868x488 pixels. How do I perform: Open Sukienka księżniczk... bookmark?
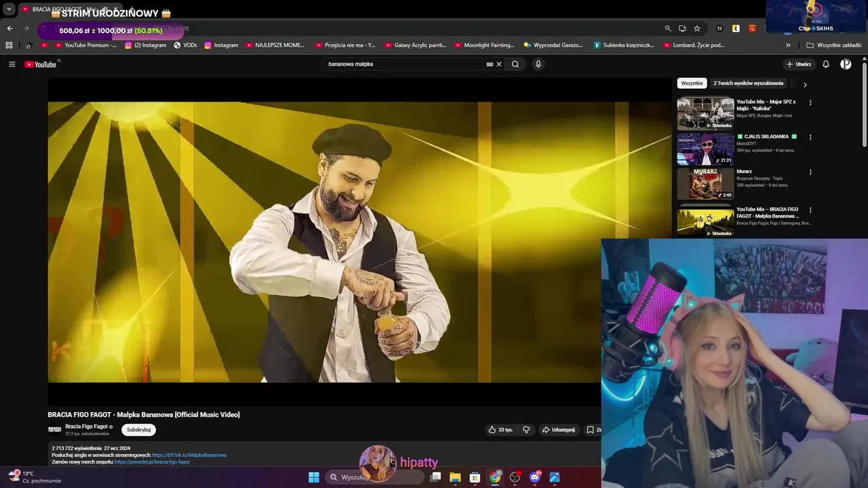click(x=623, y=45)
